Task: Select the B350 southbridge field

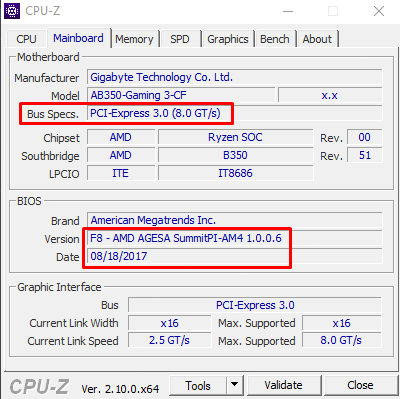Action: tap(236, 155)
